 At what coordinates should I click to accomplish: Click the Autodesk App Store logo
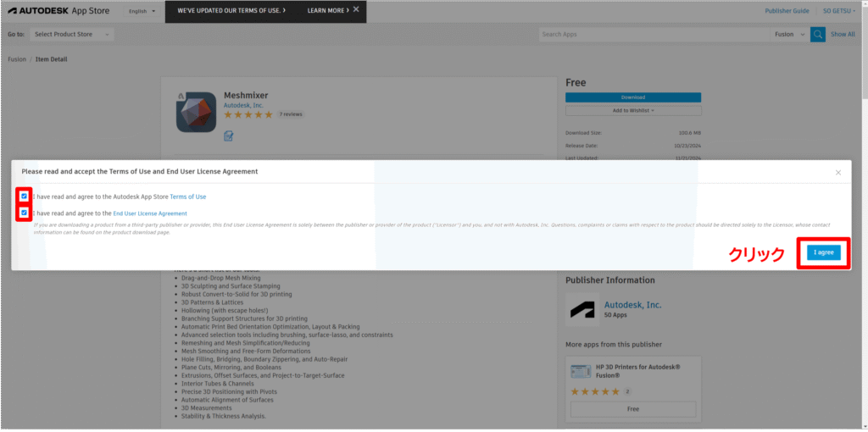click(x=58, y=11)
